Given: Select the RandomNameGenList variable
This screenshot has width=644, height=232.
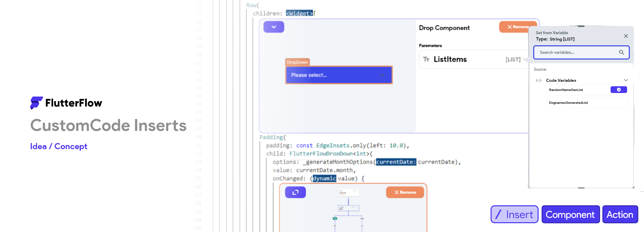Looking at the screenshot, I should [x=587, y=90].
